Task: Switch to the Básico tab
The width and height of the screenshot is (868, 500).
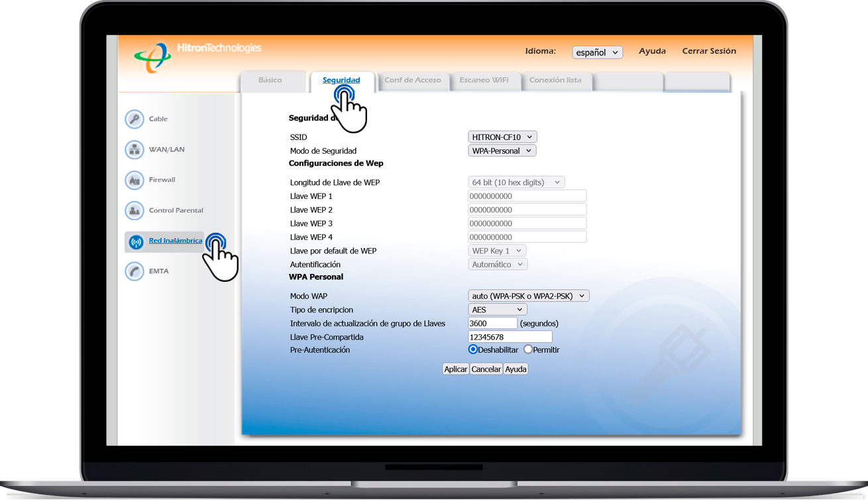Action: click(270, 80)
